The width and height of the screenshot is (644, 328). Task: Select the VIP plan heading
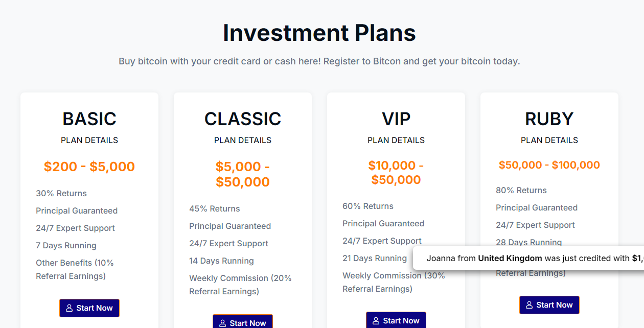[396, 119]
